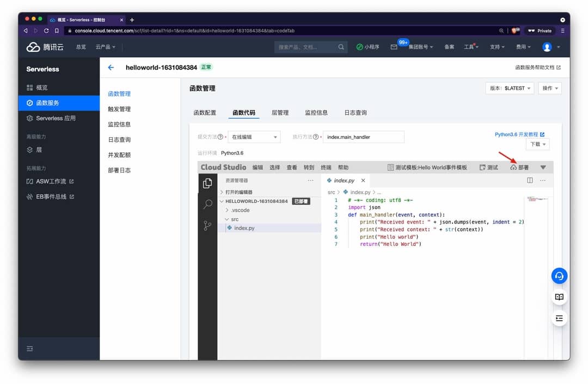588x384 pixels.
Task: Collapse the src folder in resource manager
Action: [x=234, y=219]
